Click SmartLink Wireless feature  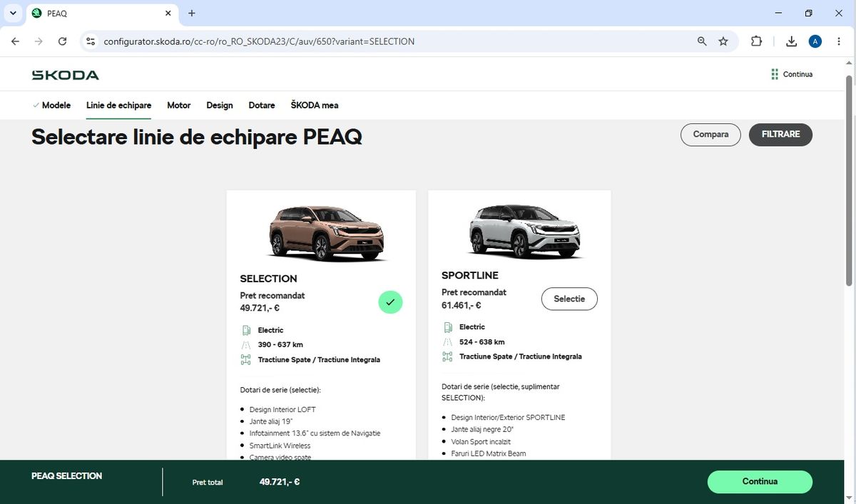(x=280, y=446)
